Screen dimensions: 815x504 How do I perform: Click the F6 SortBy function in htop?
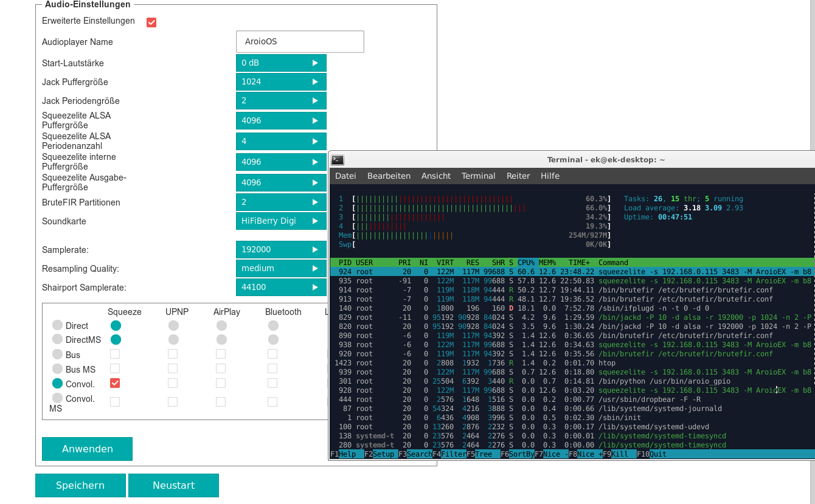(518, 454)
